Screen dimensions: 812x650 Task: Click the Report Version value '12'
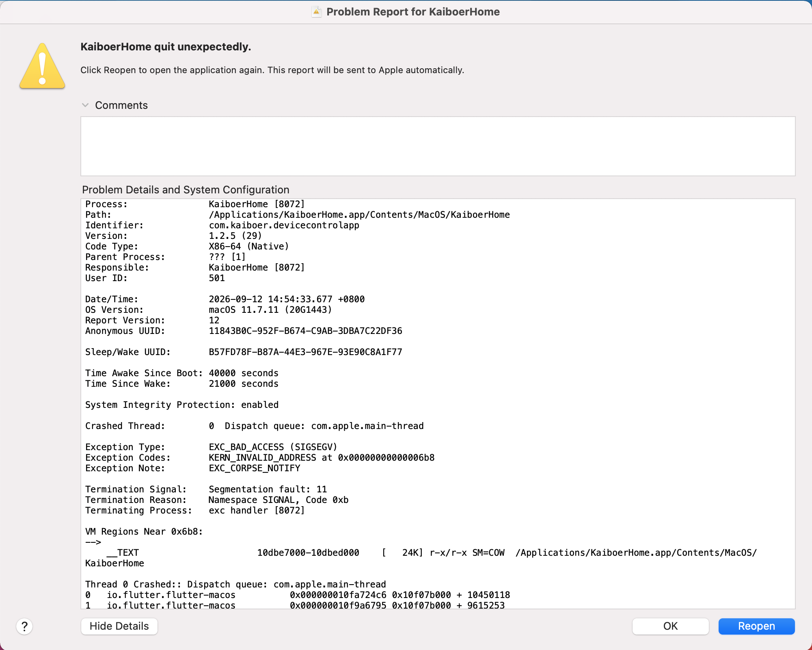click(x=214, y=320)
